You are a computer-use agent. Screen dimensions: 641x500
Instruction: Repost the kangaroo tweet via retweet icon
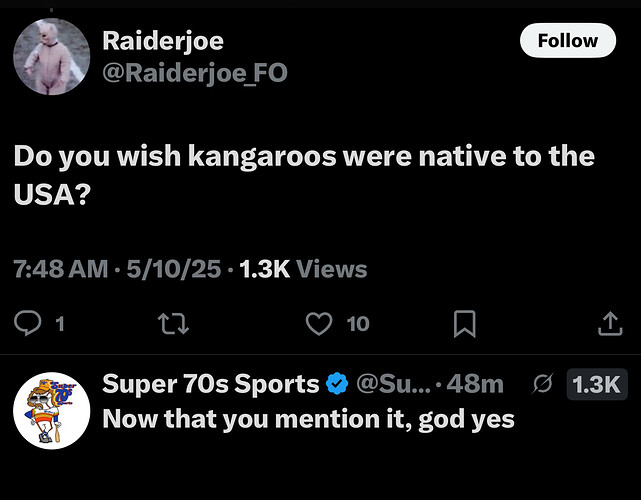pos(173,323)
